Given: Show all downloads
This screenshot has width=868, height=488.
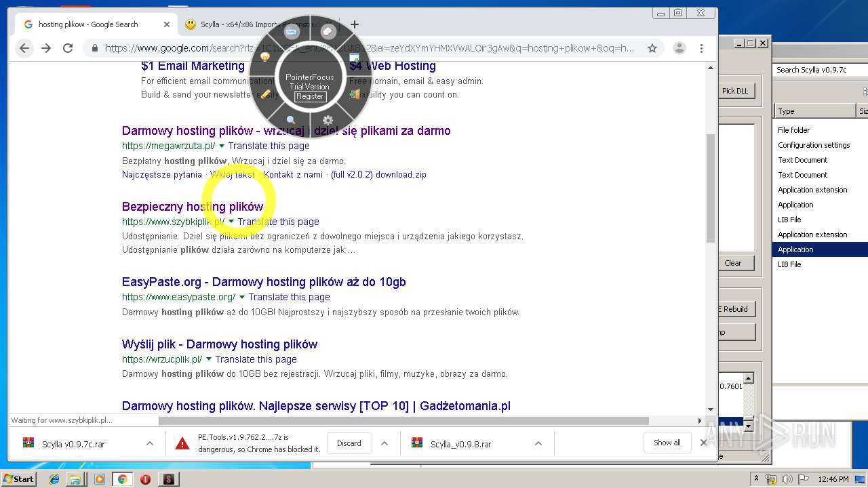Looking at the screenshot, I should [x=667, y=443].
